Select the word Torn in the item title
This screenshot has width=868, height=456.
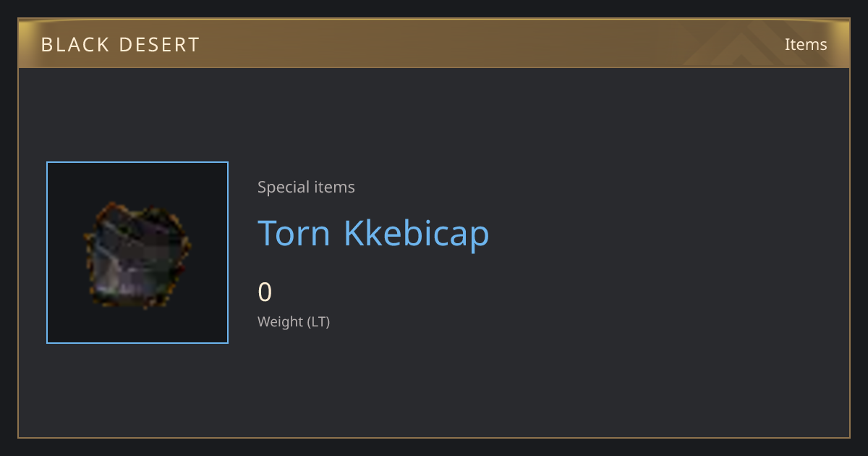pyautogui.click(x=294, y=233)
